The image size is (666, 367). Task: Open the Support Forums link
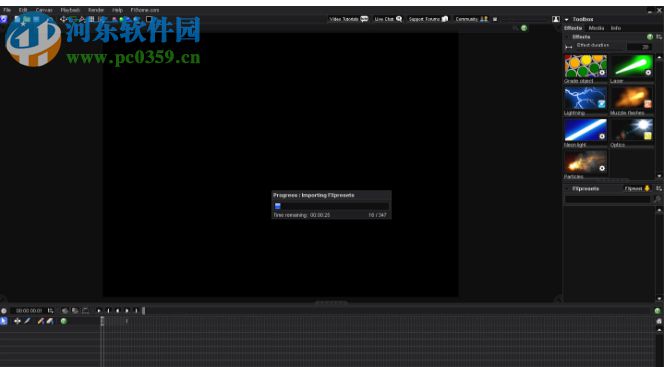(428, 19)
